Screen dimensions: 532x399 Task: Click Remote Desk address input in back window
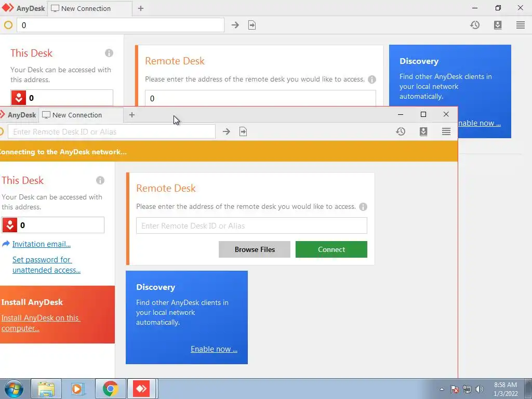[260, 98]
